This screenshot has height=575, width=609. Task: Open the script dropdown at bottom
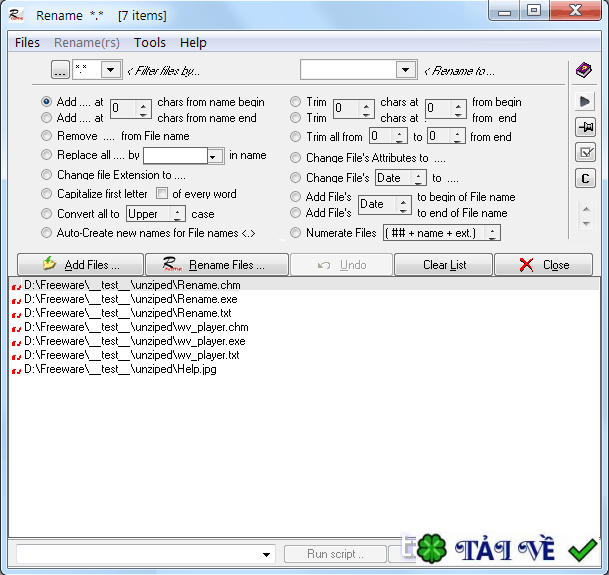coord(266,554)
